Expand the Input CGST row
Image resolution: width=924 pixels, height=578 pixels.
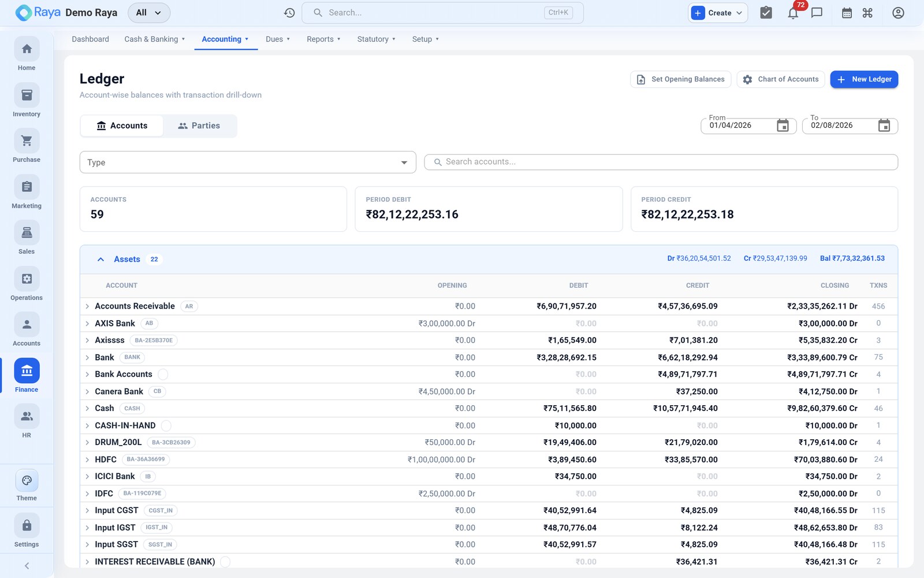coord(87,510)
